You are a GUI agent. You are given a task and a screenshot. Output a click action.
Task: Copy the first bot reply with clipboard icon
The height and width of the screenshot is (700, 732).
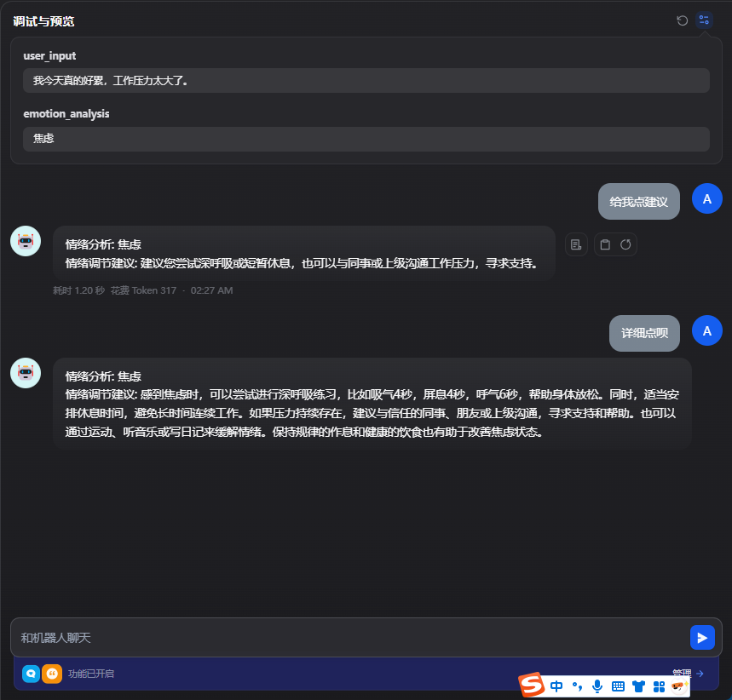[605, 244]
